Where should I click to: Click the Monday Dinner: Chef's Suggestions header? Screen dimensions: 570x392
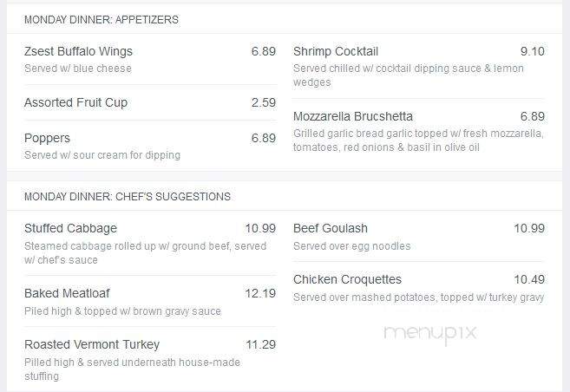pyautogui.click(x=128, y=197)
